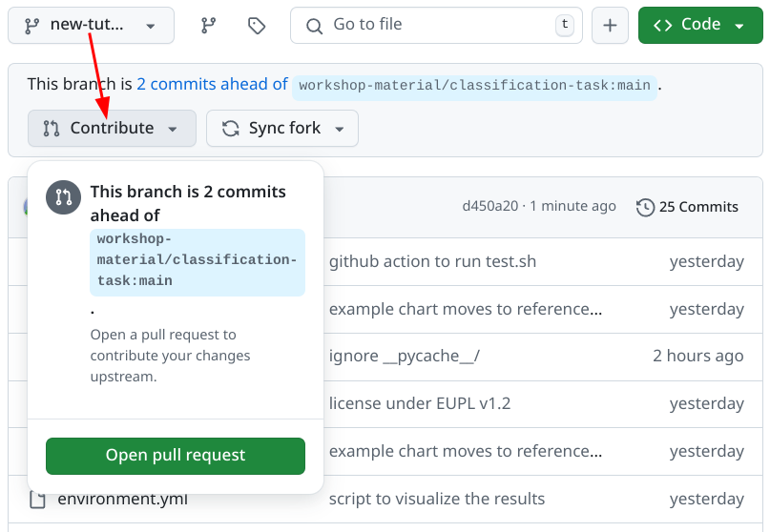Screen dimensions: 770x532
Task: Open the 'ignore __pycache__/' commit message
Action: click(x=404, y=356)
